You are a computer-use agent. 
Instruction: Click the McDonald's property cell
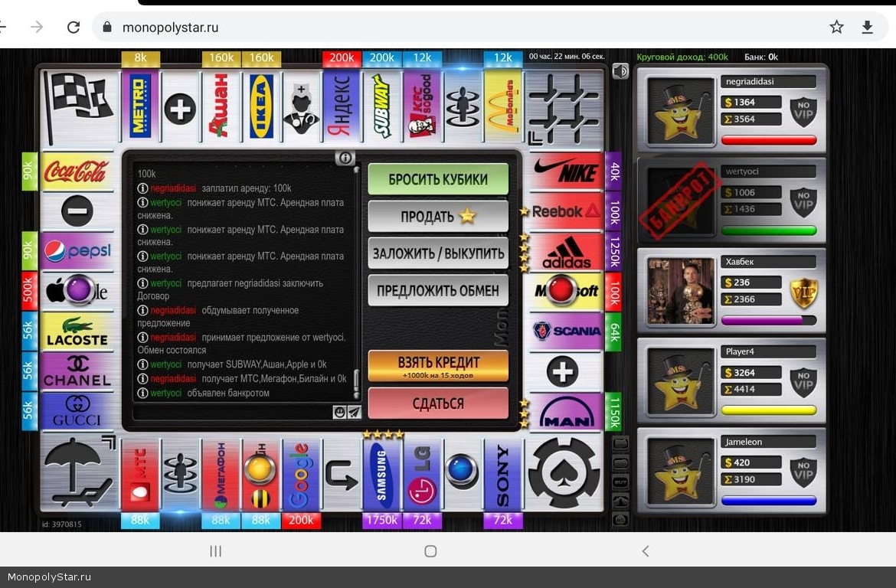pyautogui.click(x=502, y=106)
